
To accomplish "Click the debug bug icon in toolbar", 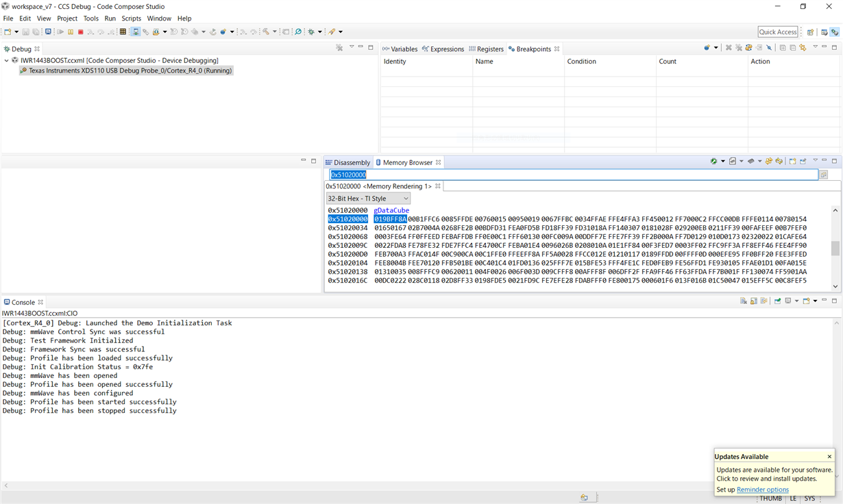I will [311, 32].
